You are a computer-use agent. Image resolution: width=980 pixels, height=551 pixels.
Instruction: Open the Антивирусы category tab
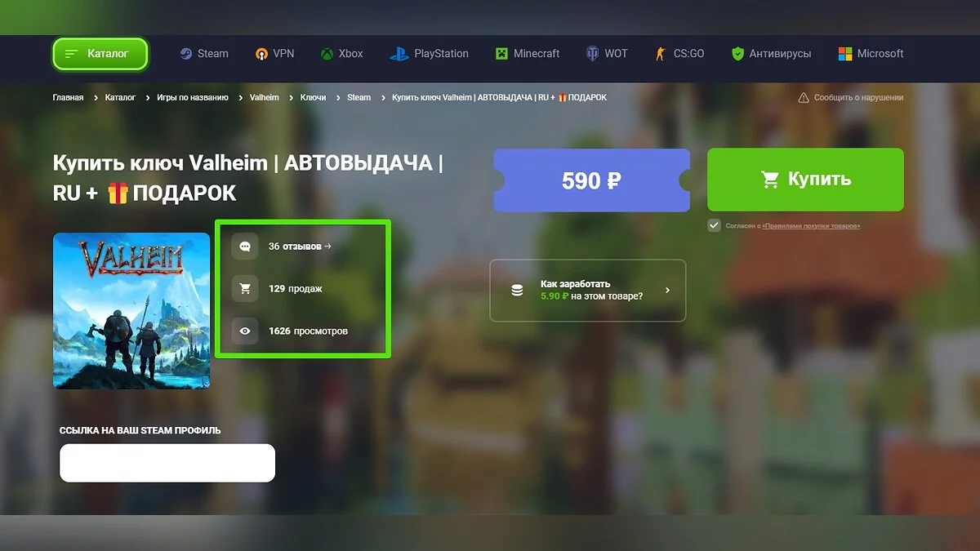pyautogui.click(x=771, y=54)
